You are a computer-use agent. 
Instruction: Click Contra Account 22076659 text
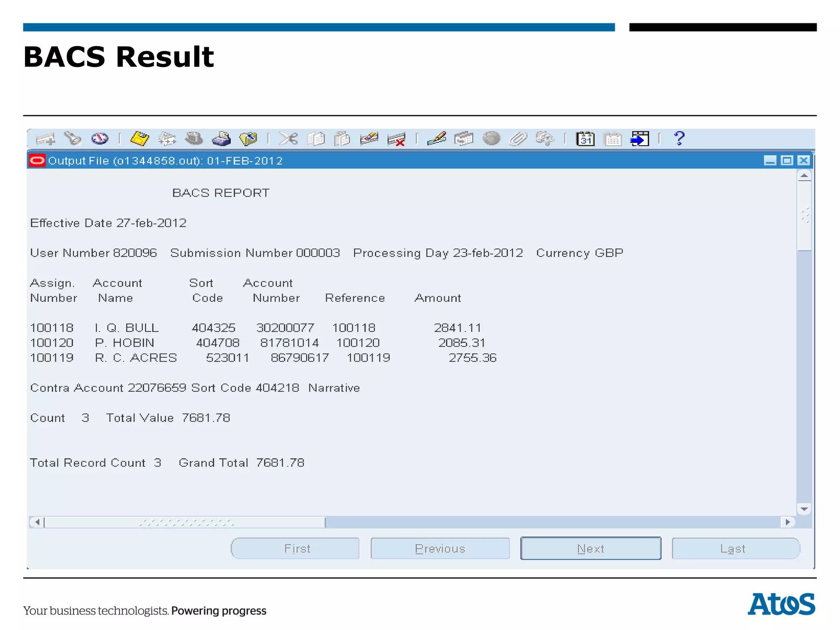coord(108,388)
